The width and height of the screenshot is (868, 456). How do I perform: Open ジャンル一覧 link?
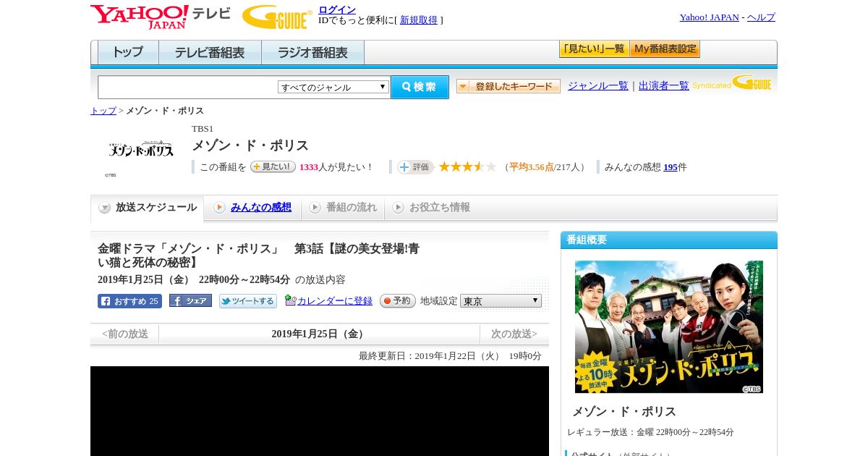(x=598, y=85)
